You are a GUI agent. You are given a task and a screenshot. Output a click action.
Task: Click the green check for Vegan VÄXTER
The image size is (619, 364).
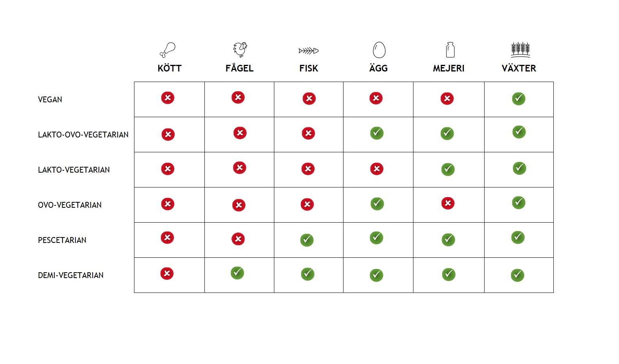(519, 98)
